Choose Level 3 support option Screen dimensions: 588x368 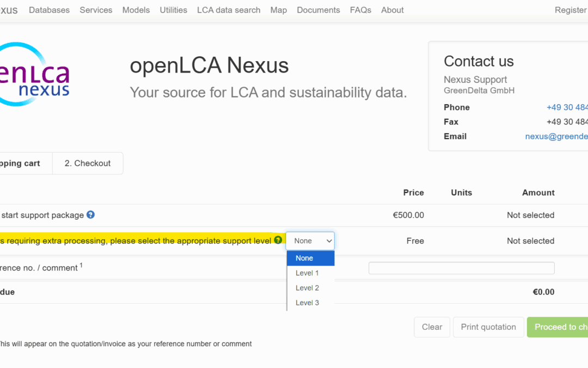tap(310, 303)
